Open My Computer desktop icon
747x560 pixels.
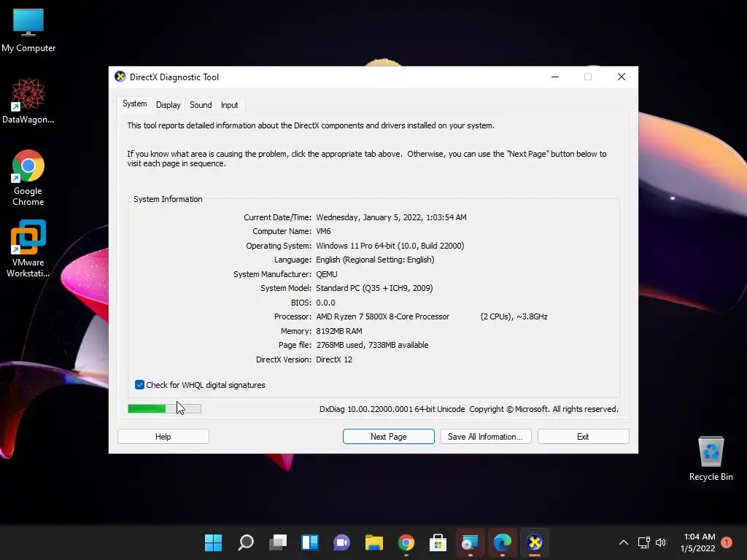tap(28, 30)
